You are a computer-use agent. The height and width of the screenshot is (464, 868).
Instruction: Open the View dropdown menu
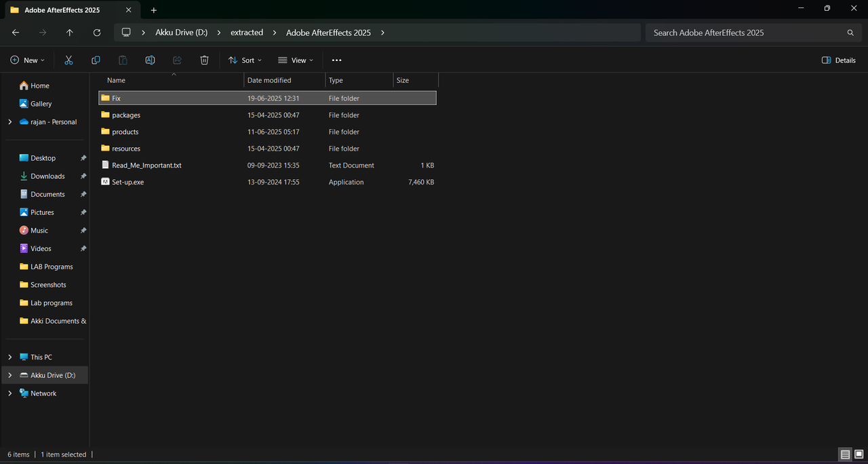tap(296, 60)
